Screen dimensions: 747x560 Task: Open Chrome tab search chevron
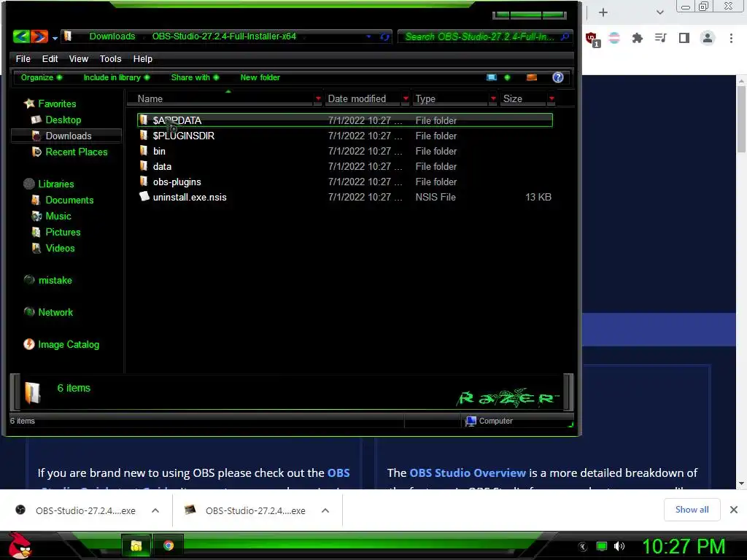pos(659,12)
